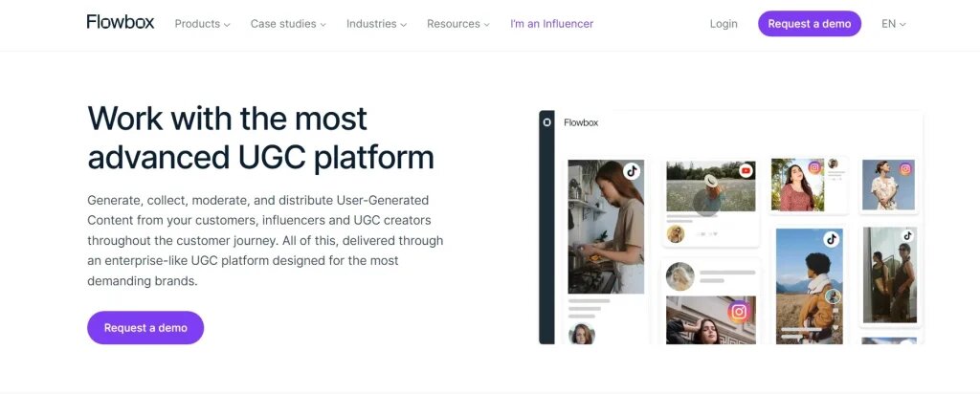Open the Case studies dropdown

coord(288,24)
